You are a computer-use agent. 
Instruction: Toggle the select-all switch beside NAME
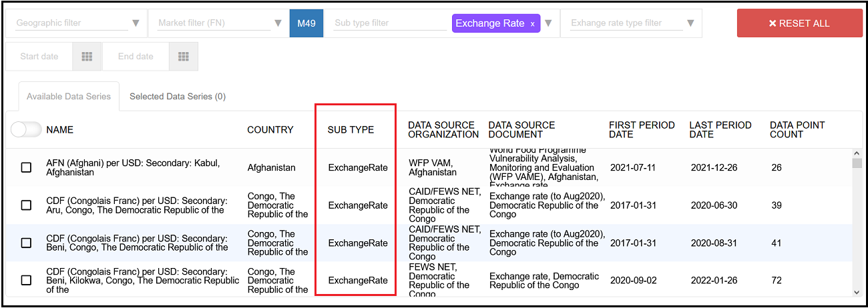pyautogui.click(x=26, y=129)
